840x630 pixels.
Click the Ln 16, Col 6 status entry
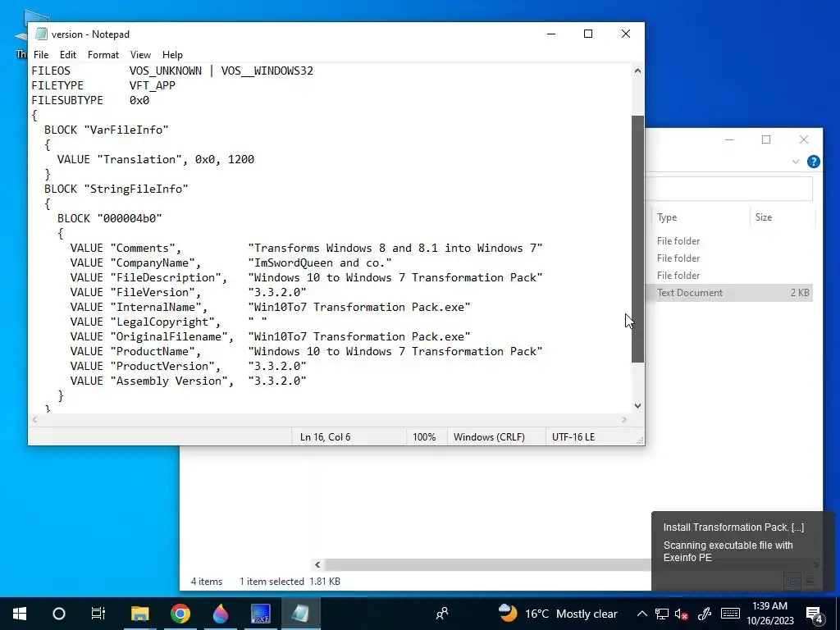click(x=325, y=437)
